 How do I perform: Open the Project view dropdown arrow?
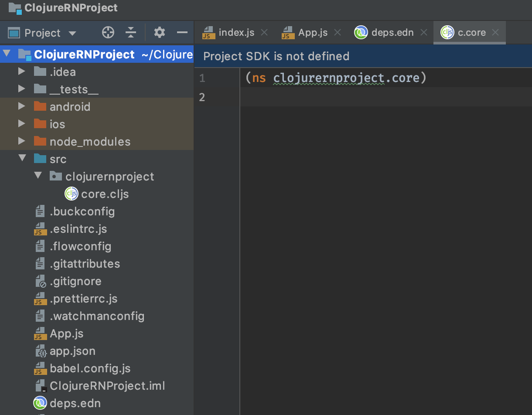pyautogui.click(x=72, y=33)
